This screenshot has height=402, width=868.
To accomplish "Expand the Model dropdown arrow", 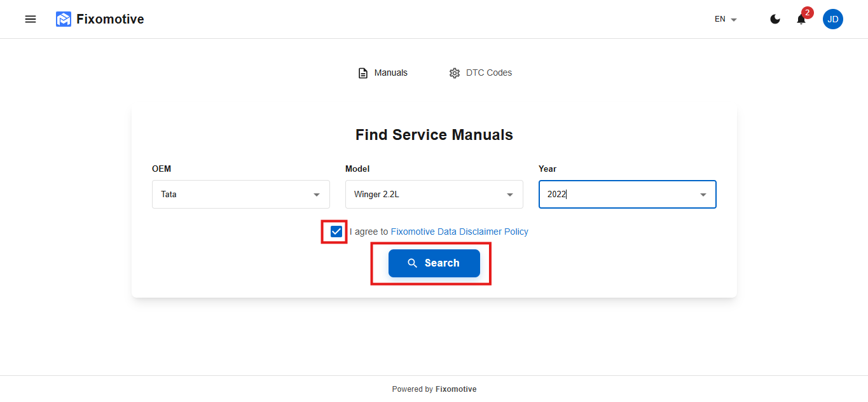I will 510,195.
